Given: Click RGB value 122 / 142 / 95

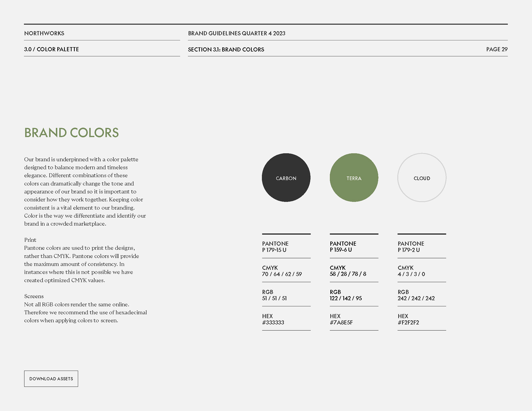Looking at the screenshot, I should 346,298.
